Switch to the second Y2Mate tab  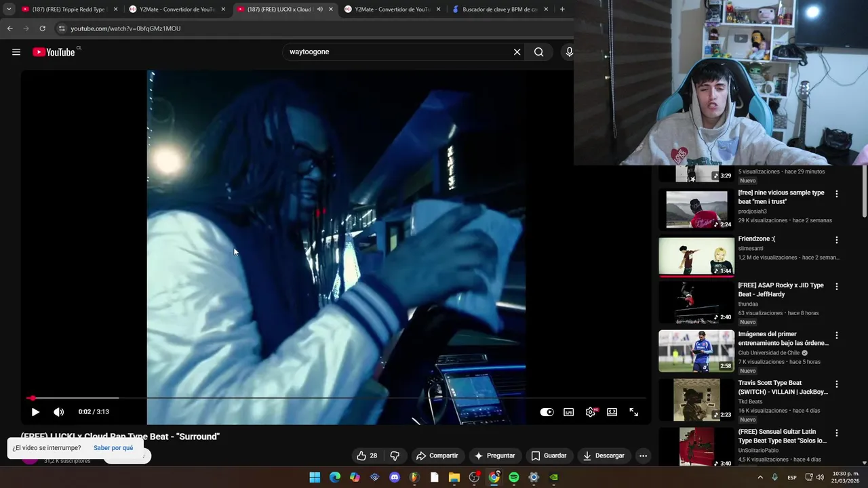(392, 9)
